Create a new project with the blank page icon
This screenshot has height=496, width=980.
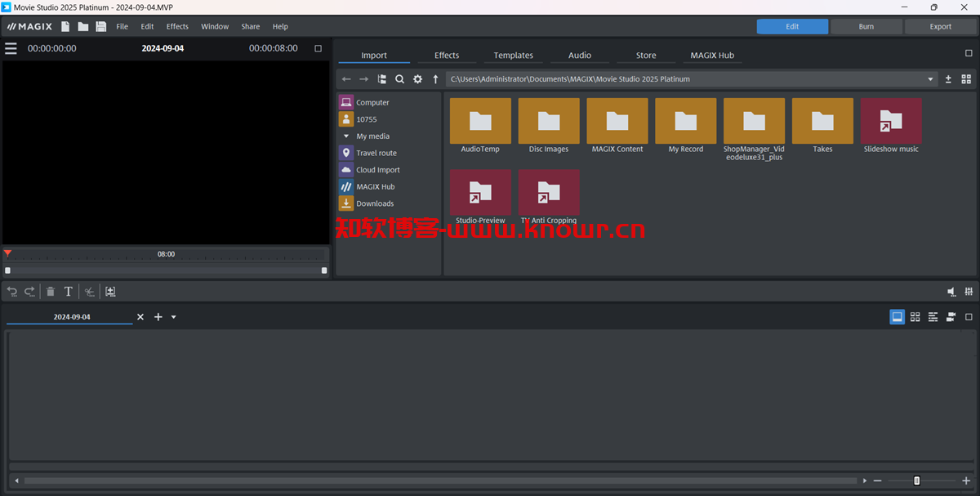[66, 26]
